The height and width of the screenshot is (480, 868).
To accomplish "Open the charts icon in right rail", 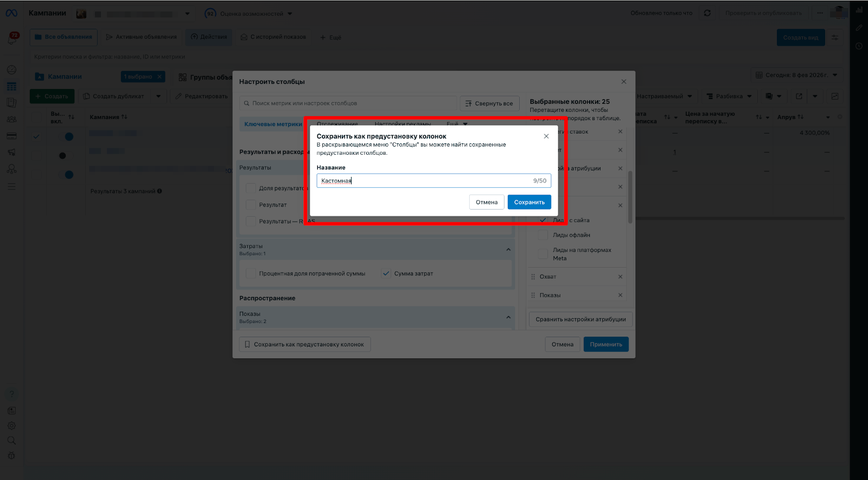I will [859, 10].
